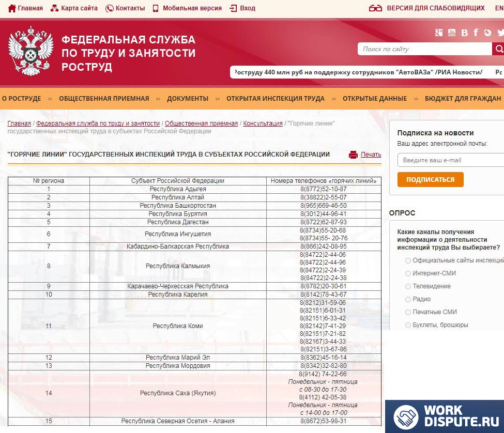This screenshot has height=433, width=504.
Task: Click phone number 8(8772)52-10-87
Action: 324,189
